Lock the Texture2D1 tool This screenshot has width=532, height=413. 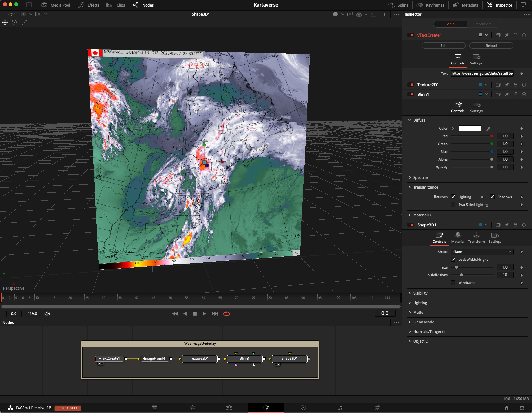click(x=515, y=85)
